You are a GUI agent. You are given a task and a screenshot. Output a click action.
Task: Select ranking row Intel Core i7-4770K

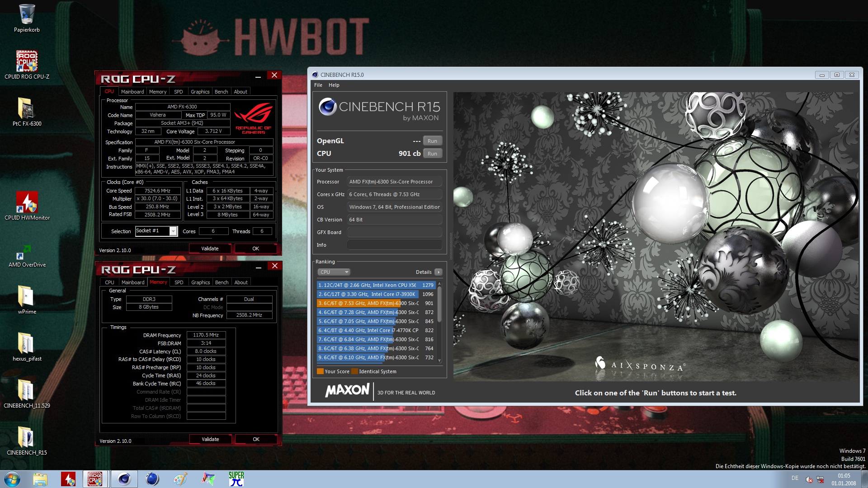376,330
